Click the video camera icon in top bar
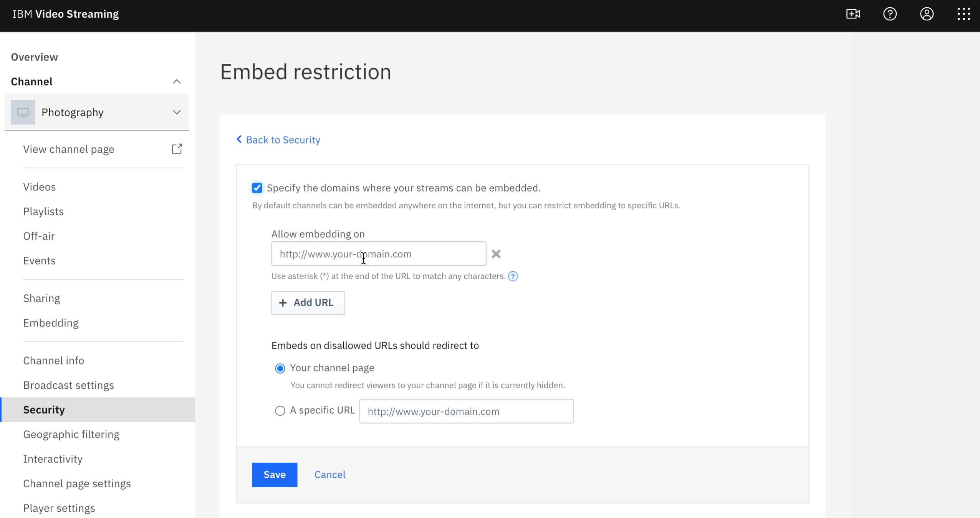Image resolution: width=980 pixels, height=518 pixels. pos(853,14)
